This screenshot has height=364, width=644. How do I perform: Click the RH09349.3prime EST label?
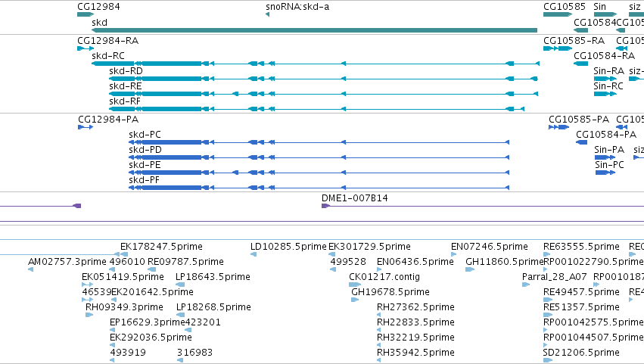click(124, 308)
